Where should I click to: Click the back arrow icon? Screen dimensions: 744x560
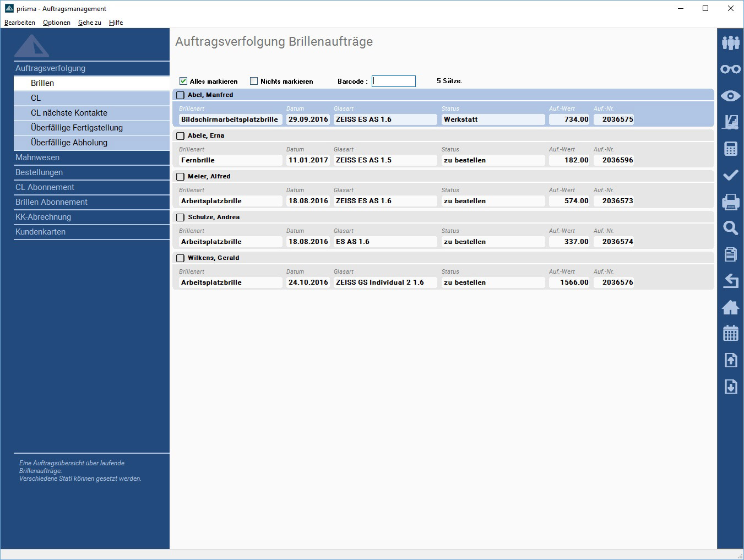(x=731, y=281)
